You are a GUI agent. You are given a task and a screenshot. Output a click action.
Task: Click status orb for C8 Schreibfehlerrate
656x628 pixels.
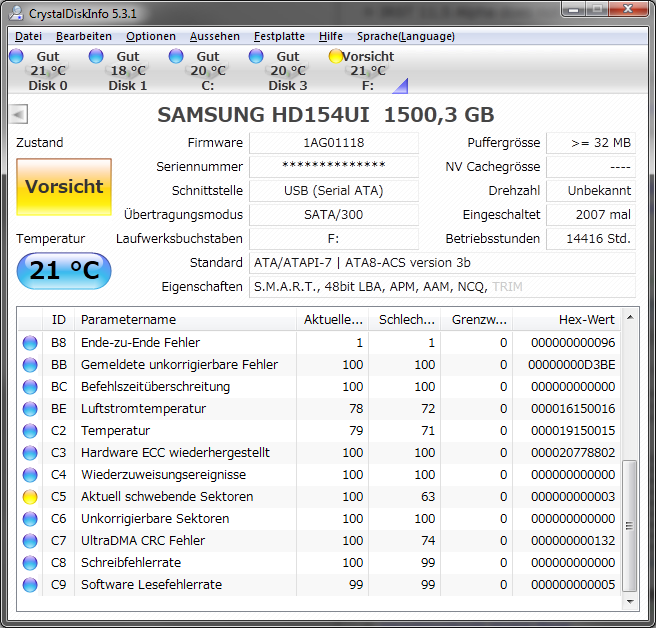(30, 563)
